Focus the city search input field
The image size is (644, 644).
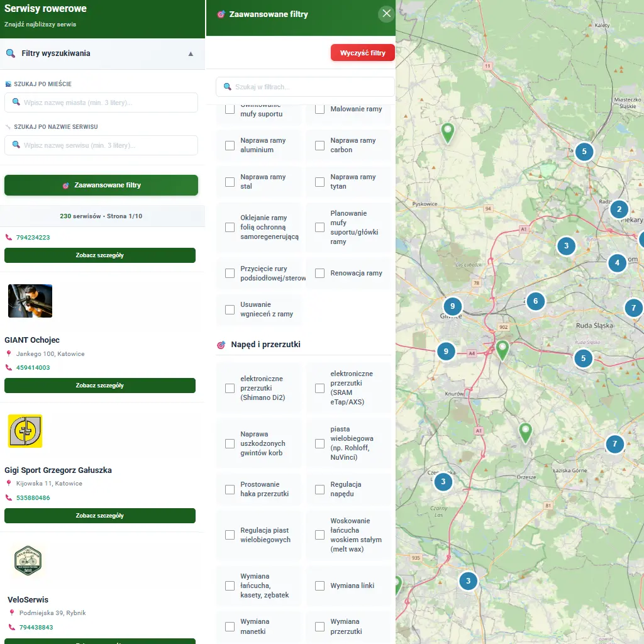101,103
